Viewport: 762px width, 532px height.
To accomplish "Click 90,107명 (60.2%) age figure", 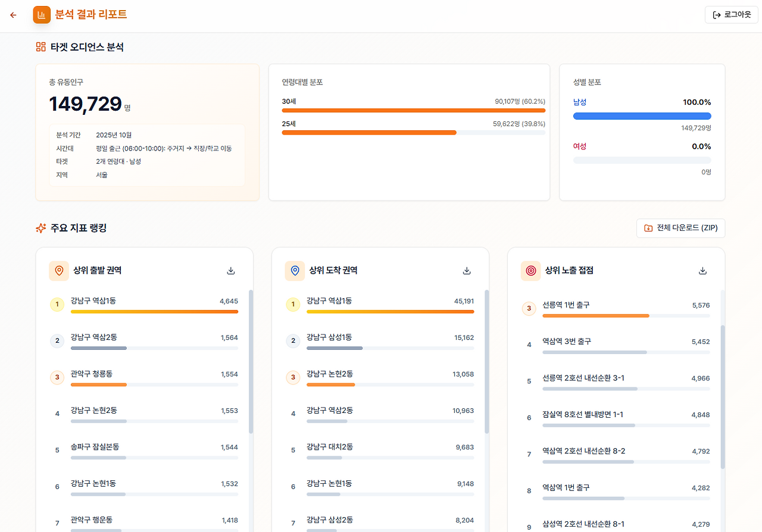I will [x=520, y=102].
